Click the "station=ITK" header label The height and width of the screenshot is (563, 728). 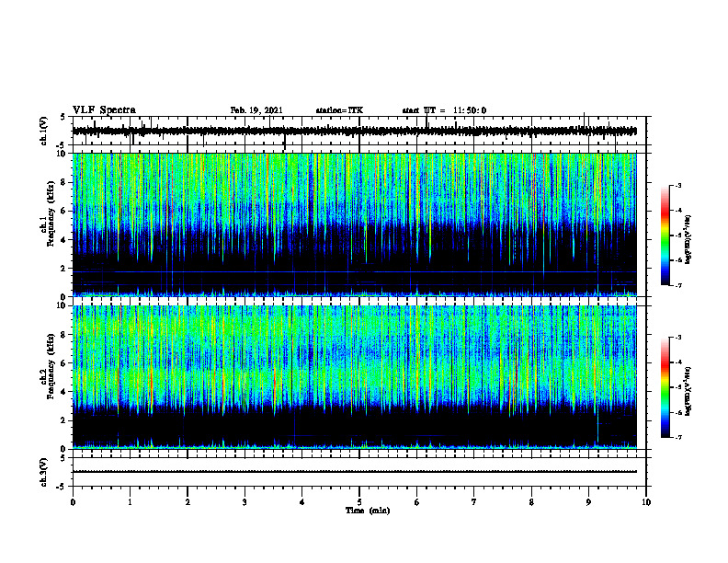(x=339, y=110)
